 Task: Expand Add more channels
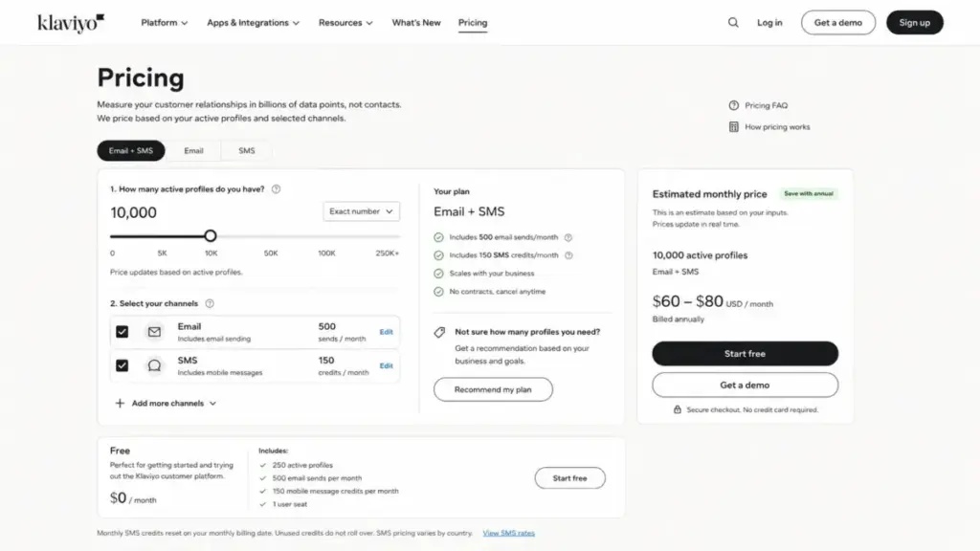click(x=174, y=404)
